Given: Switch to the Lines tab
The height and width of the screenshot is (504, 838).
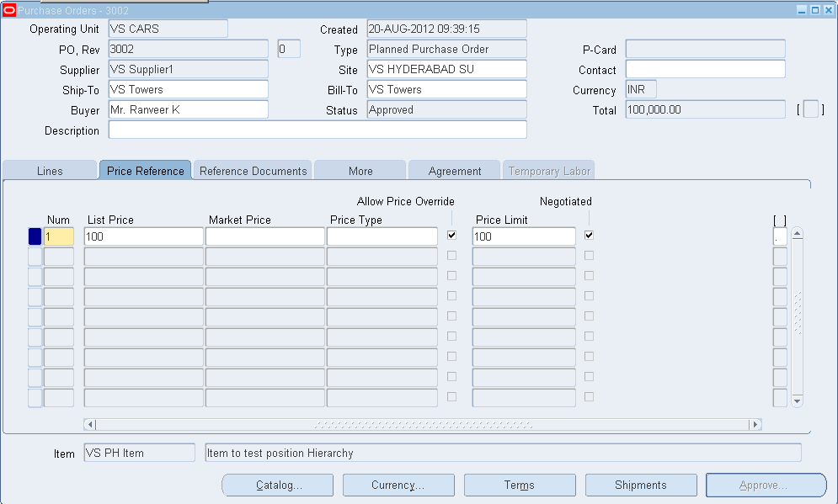Looking at the screenshot, I should coord(49,170).
